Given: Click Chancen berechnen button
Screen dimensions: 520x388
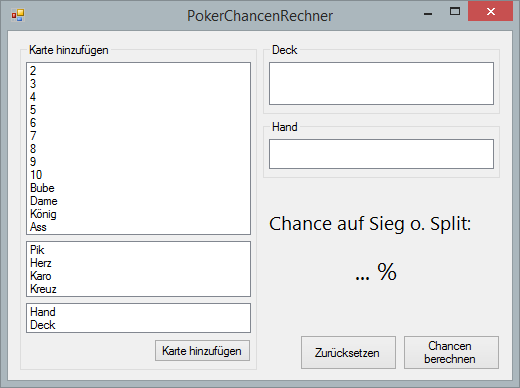Looking at the screenshot, I should point(451,352).
